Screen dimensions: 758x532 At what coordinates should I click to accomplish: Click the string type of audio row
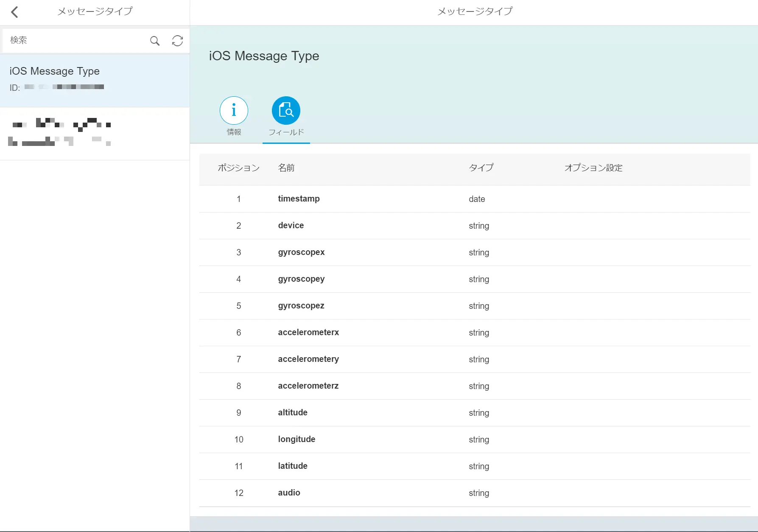pyautogui.click(x=479, y=493)
